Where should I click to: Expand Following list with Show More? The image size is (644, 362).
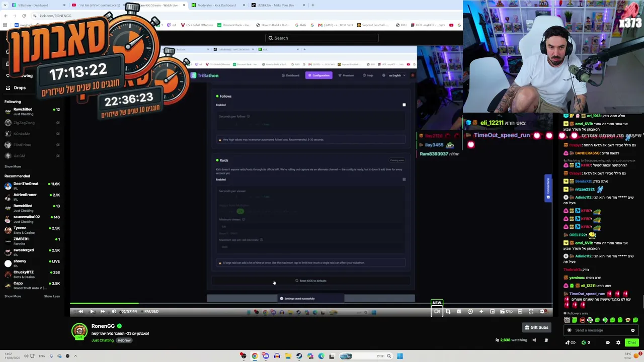tap(13, 167)
